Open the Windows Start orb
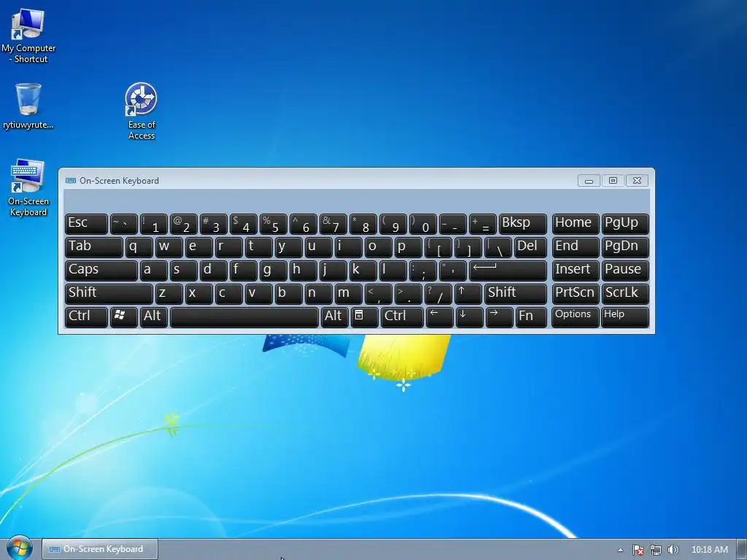Viewport: 747px width, 560px height. 19,548
